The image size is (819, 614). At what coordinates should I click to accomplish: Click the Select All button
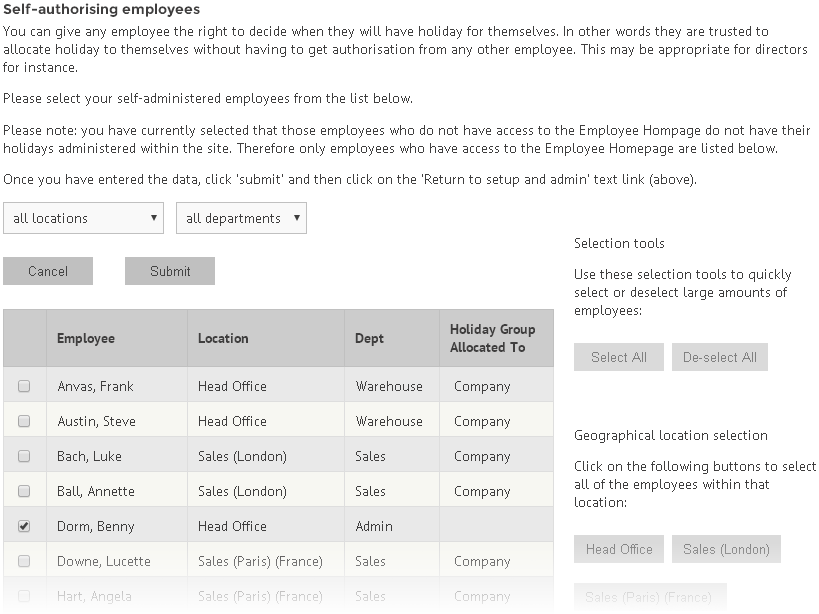click(x=619, y=357)
